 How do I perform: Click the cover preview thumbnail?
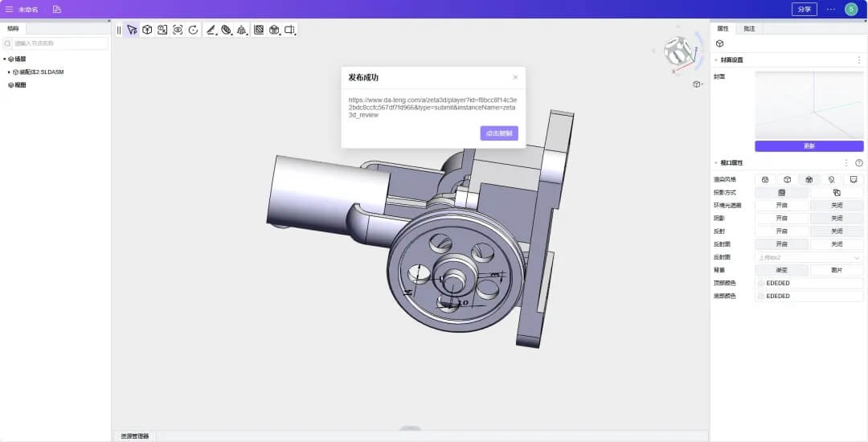click(809, 104)
